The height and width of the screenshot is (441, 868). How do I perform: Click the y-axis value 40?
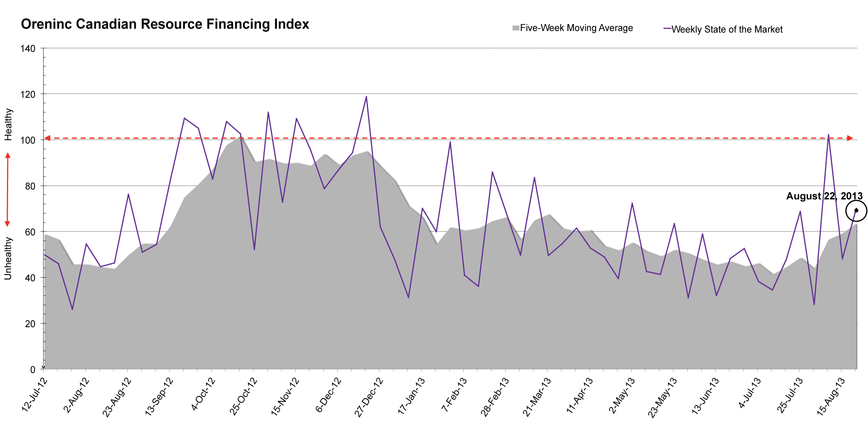click(x=30, y=278)
